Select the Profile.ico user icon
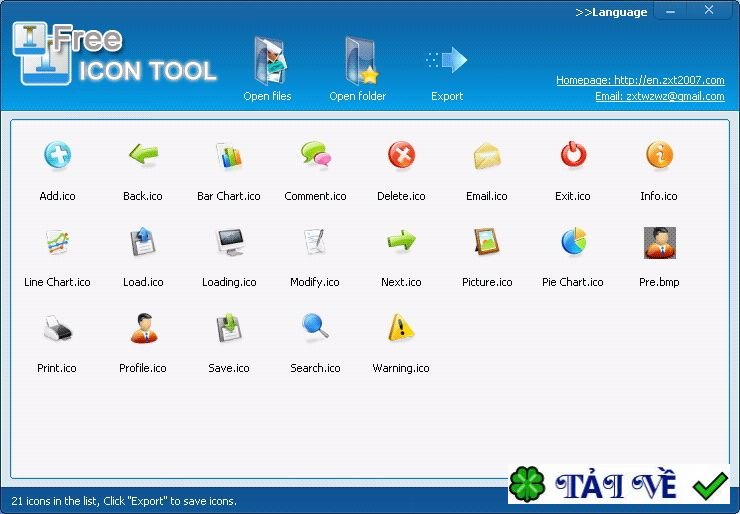Screen dimensions: 740x514 [x=143, y=328]
